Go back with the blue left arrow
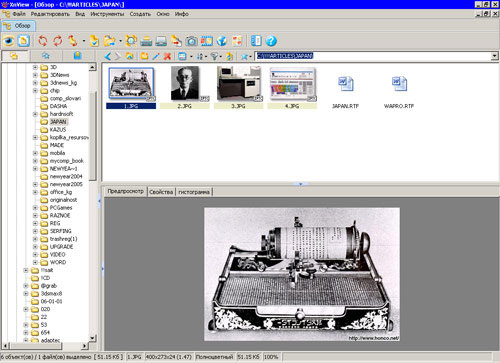 (107, 56)
